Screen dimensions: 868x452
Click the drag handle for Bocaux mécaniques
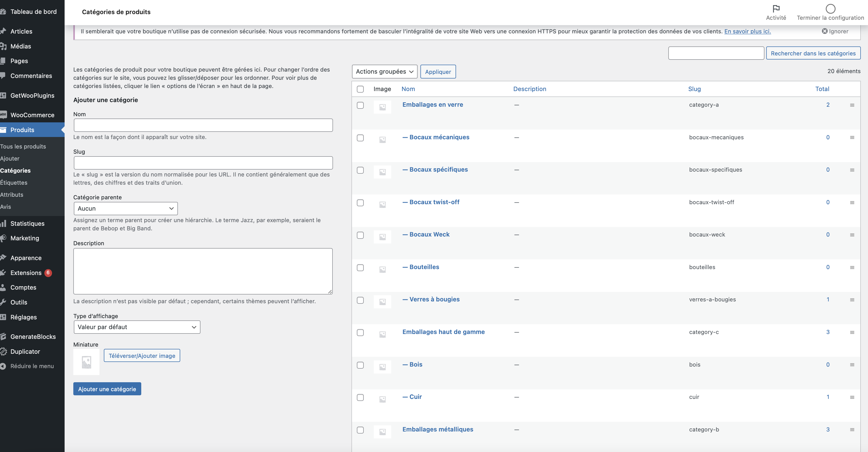click(x=852, y=137)
